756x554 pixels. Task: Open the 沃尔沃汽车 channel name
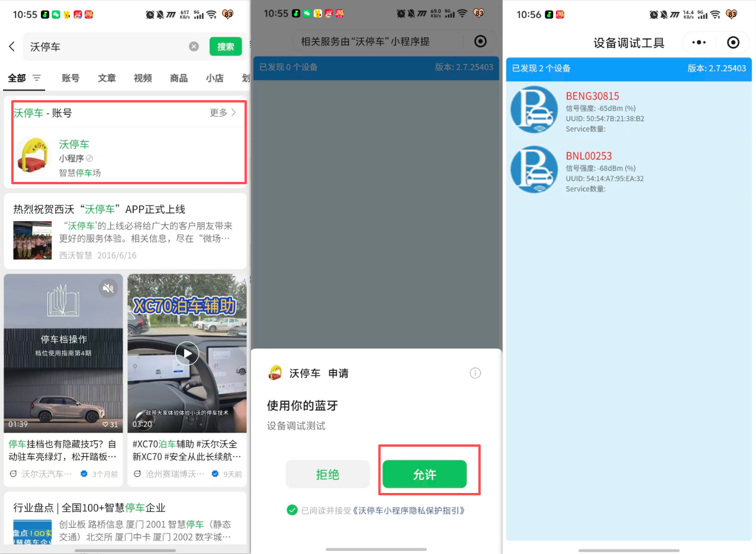[x=47, y=474]
